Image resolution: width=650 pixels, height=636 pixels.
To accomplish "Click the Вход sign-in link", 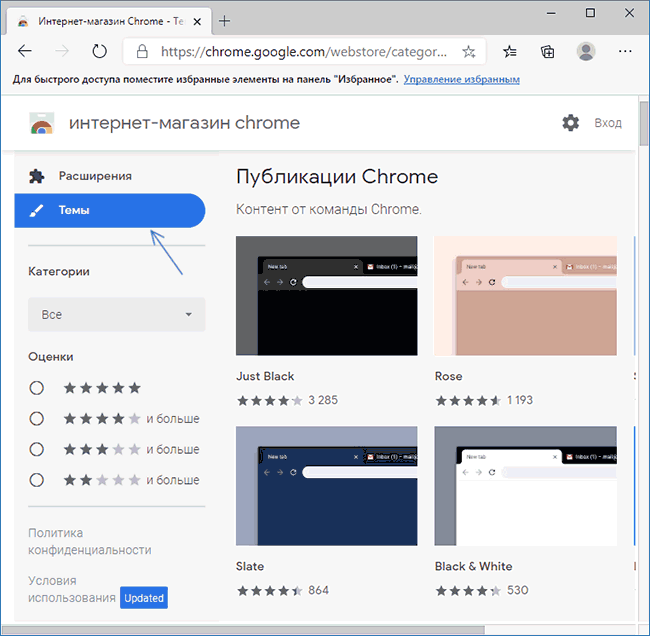I will click(x=608, y=123).
